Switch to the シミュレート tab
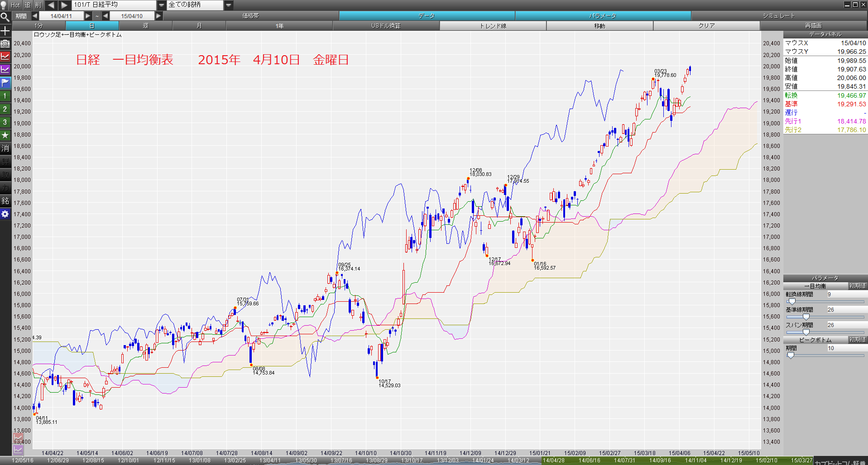Viewport: 868px width, 465px height. pos(779,16)
